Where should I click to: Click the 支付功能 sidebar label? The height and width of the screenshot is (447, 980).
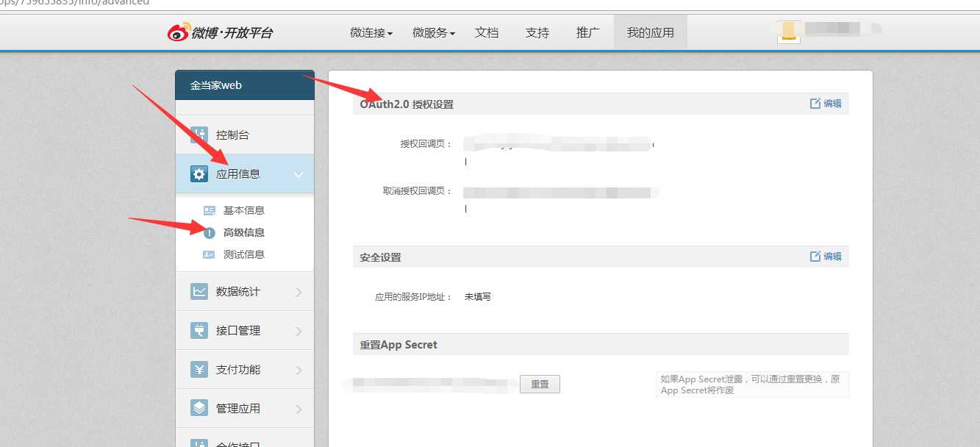click(237, 369)
